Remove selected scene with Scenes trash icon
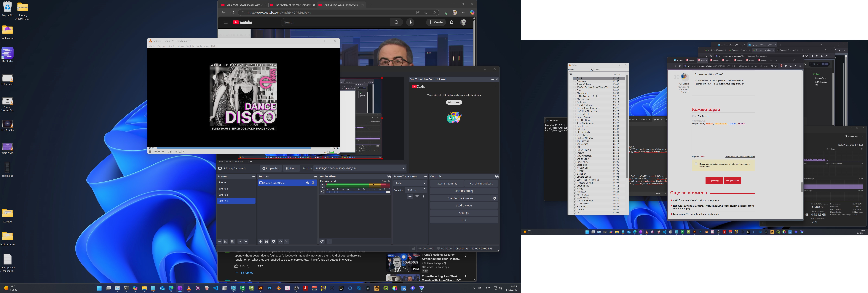This screenshot has width=868, height=293. 226,241
